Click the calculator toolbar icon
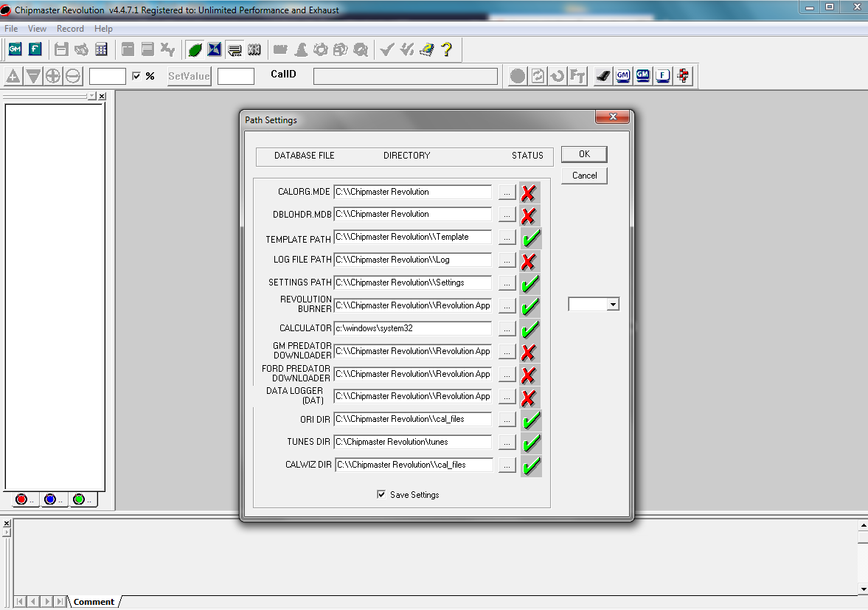Screen dimensions: 868x610 pos(101,49)
